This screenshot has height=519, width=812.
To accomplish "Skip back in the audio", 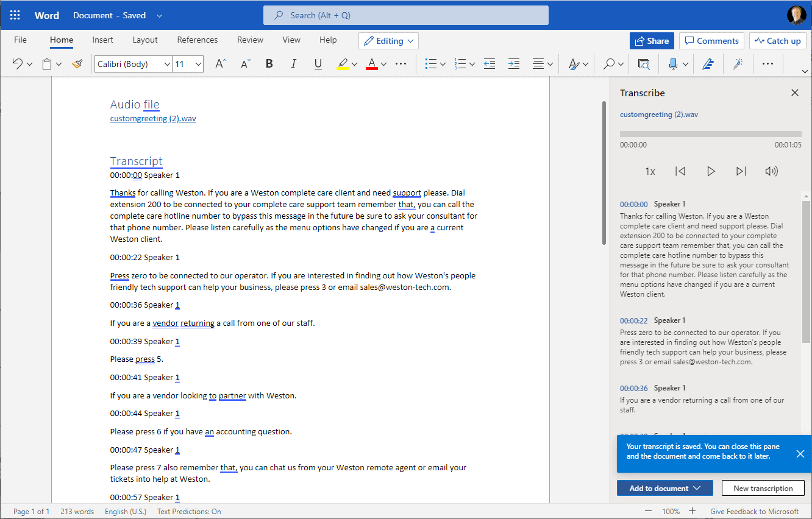I will [x=680, y=171].
